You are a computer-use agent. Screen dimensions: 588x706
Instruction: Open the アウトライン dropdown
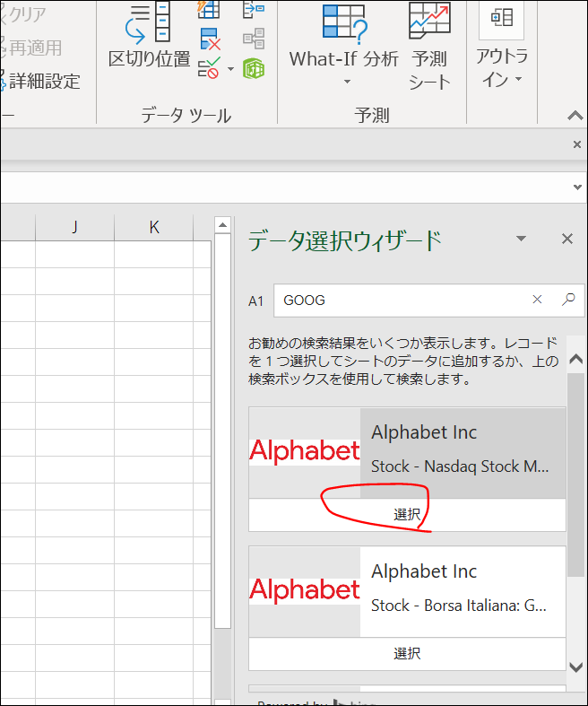pyautogui.click(x=502, y=45)
